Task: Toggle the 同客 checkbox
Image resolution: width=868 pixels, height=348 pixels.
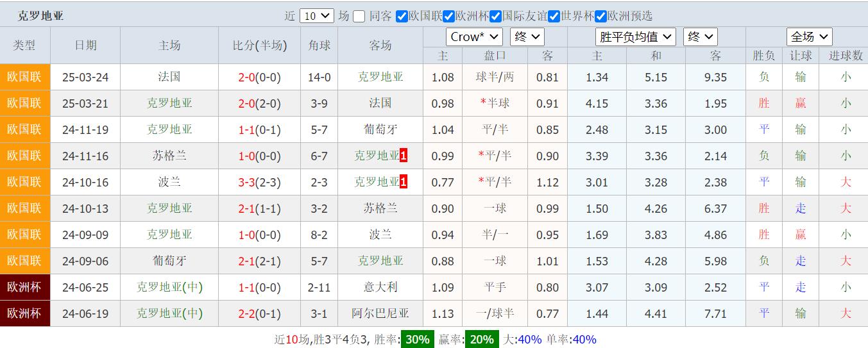Action: 359,16
